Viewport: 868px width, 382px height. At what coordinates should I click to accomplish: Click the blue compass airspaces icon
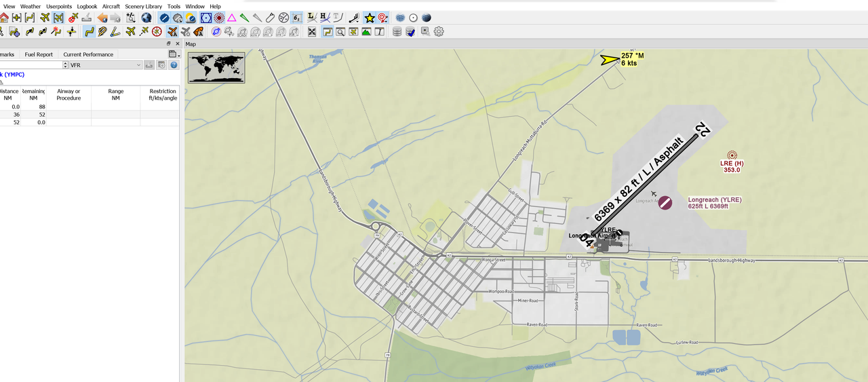(x=216, y=32)
